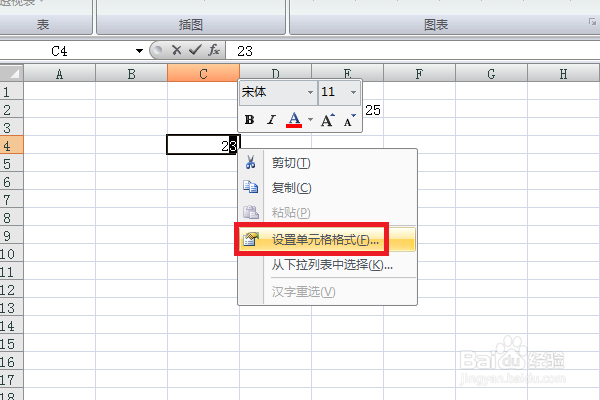Apply red font color button
Viewport: 600px width, 400px height.
(x=294, y=120)
